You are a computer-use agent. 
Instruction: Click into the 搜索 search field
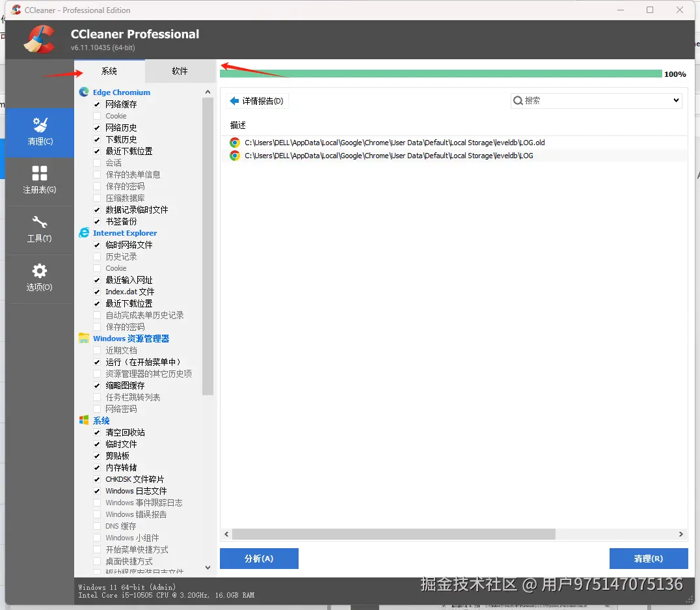(x=596, y=100)
